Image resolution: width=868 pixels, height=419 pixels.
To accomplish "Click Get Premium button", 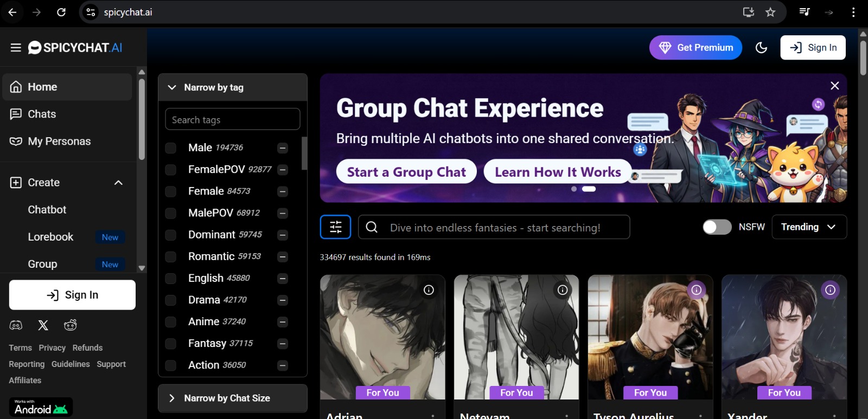I will (x=695, y=48).
